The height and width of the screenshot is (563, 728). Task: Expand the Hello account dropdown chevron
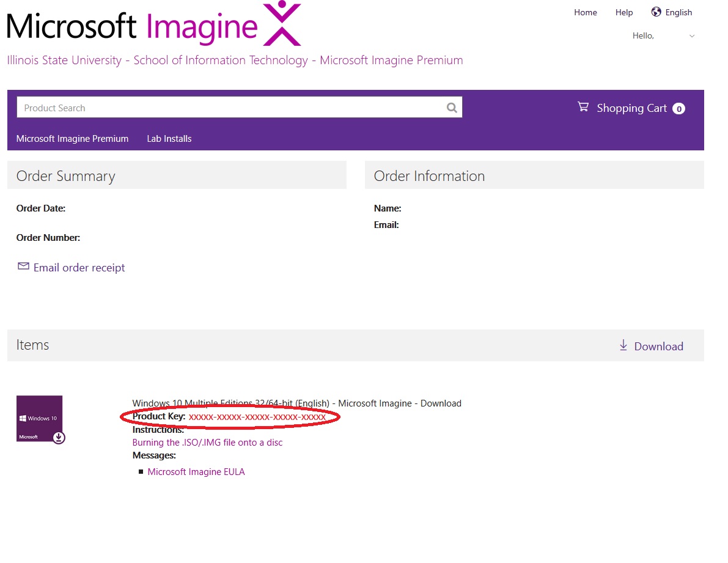(x=692, y=36)
